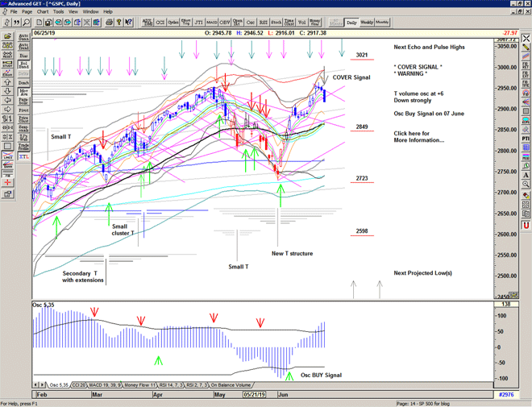Click the yellow question mark help icon
Screen dimensions: 532x407
point(118,23)
